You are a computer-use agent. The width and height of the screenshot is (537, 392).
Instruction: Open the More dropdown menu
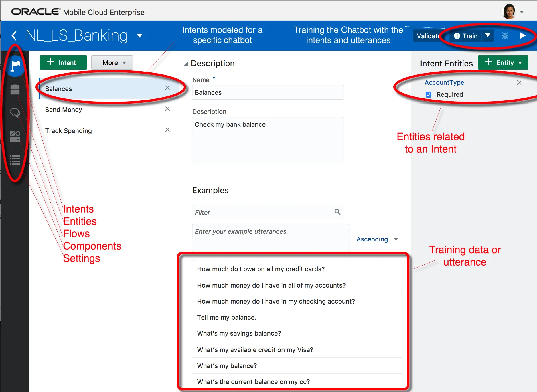tap(112, 62)
